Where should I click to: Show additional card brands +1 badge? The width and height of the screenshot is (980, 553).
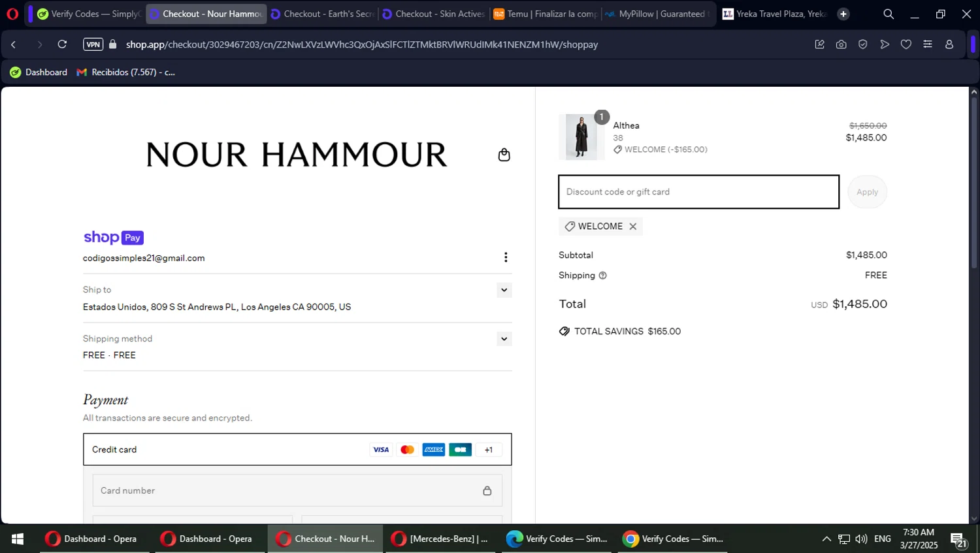489,450
